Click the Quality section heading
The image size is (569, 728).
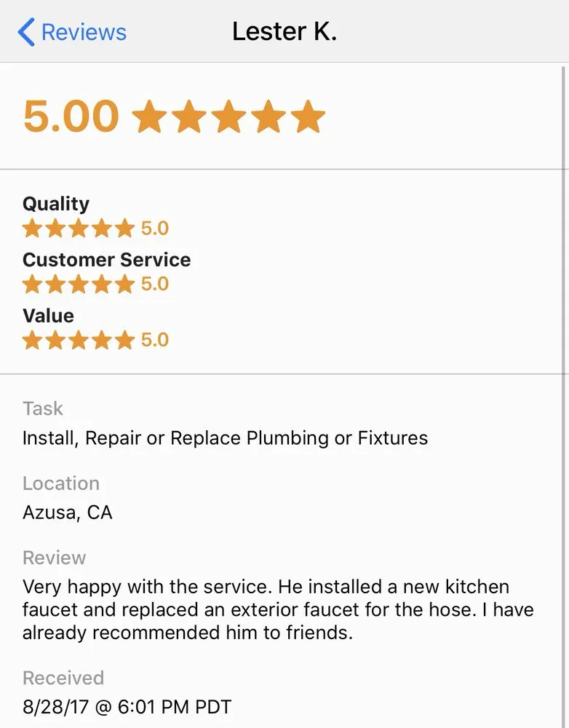click(56, 204)
